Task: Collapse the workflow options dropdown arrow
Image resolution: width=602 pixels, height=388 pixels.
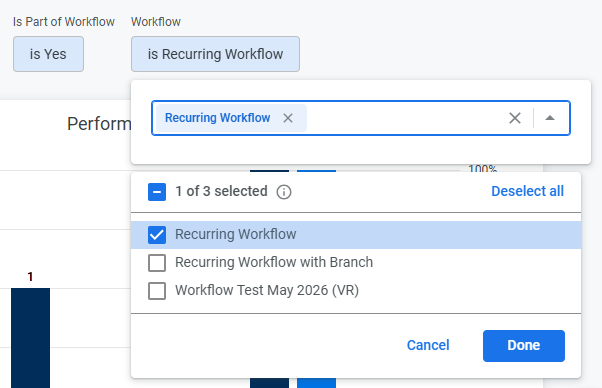Action: (x=550, y=118)
